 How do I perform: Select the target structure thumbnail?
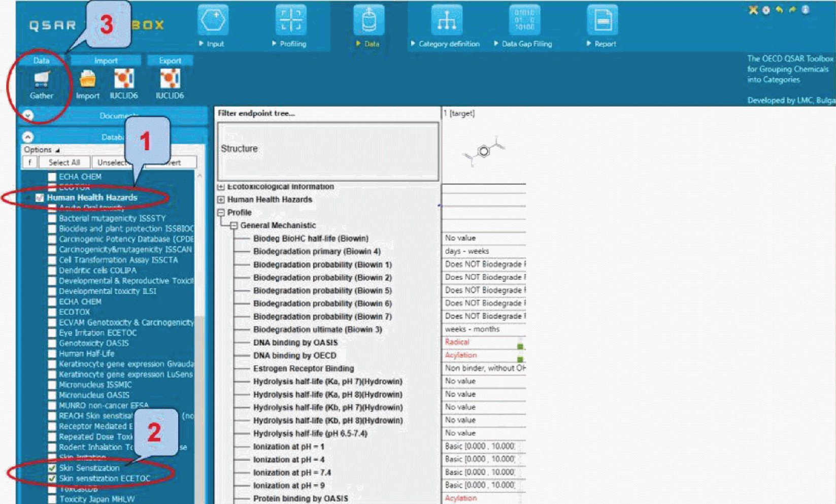pos(484,152)
